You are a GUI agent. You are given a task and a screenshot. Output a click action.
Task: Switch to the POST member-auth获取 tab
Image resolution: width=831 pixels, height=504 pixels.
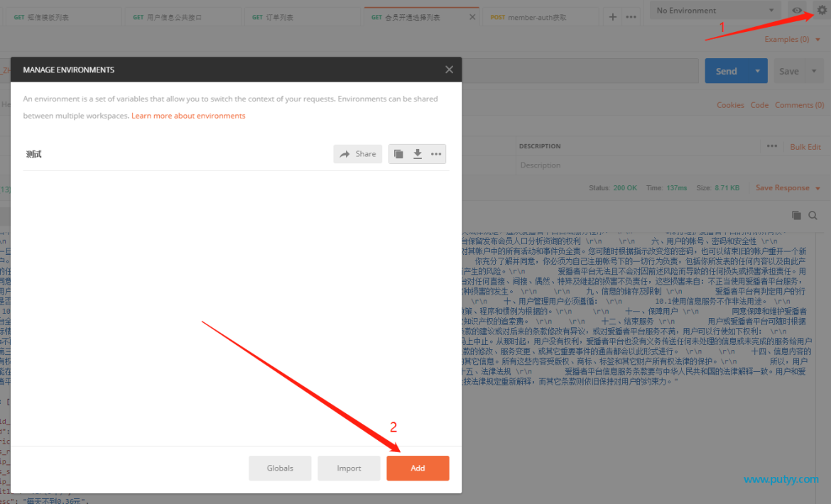click(x=536, y=17)
